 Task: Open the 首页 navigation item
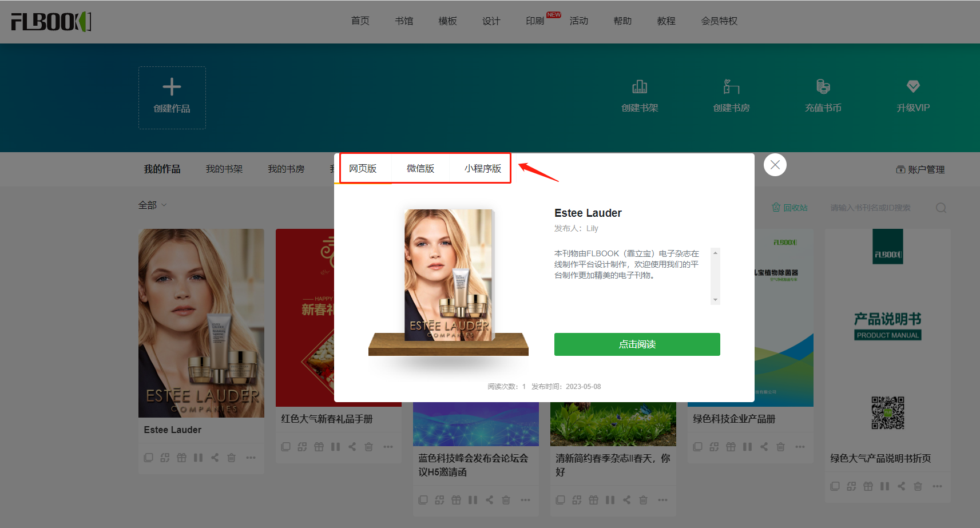[360, 21]
